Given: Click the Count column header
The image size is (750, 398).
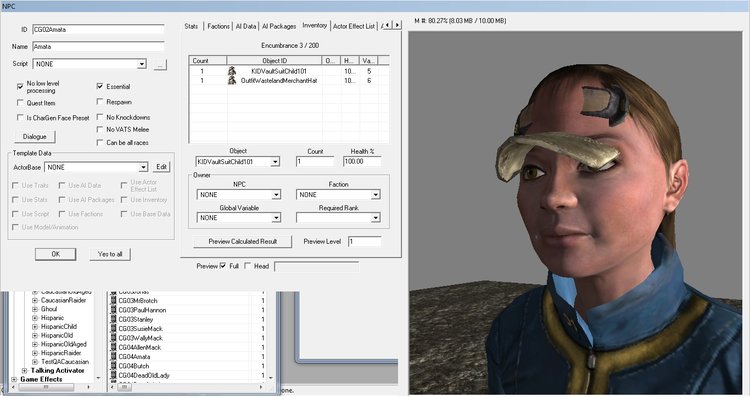Looking at the screenshot, I should (208, 61).
